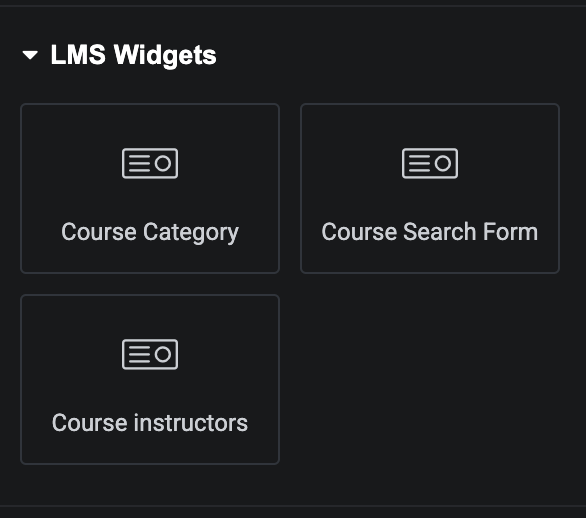This screenshot has height=518, width=586.
Task: Collapse the LMS Widgets section arrow
Action: pyautogui.click(x=30, y=55)
